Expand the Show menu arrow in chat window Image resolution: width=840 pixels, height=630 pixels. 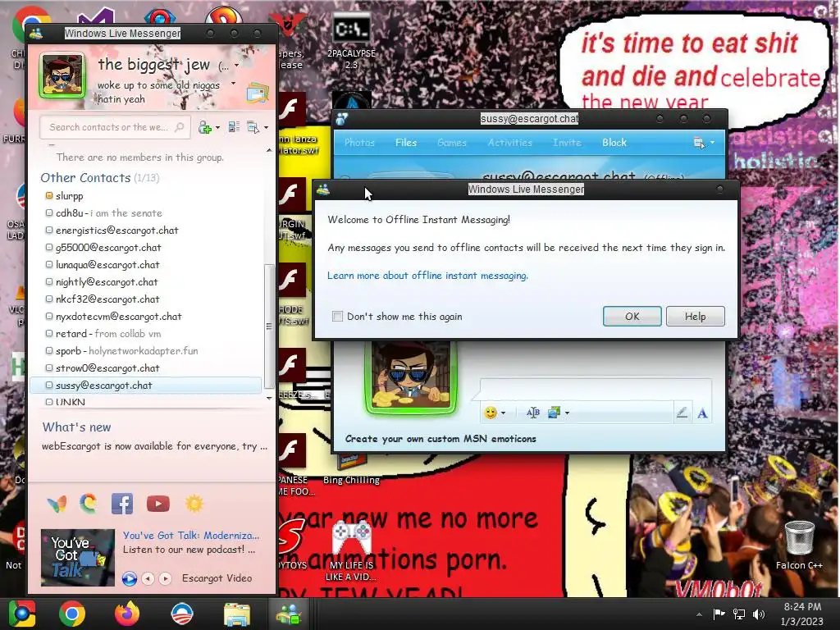pos(713,143)
